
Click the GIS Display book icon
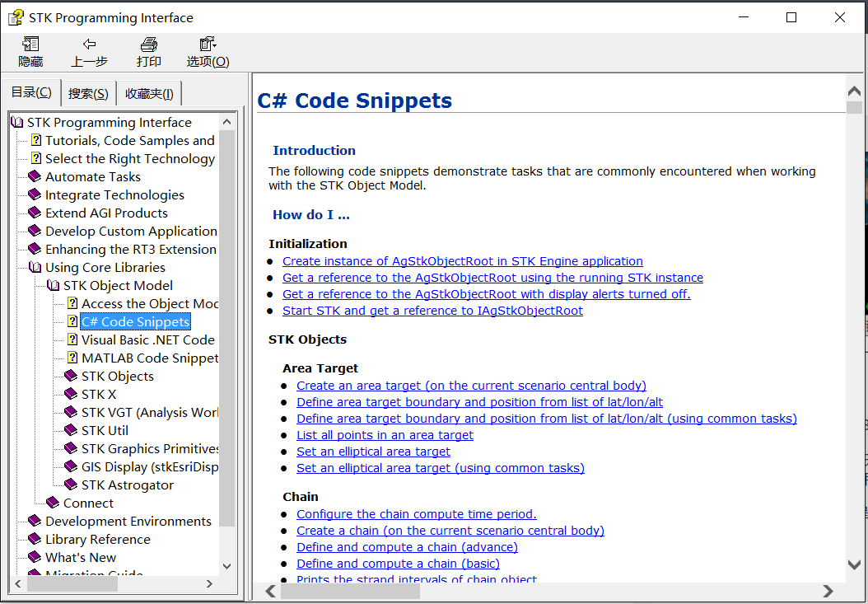[x=71, y=466]
